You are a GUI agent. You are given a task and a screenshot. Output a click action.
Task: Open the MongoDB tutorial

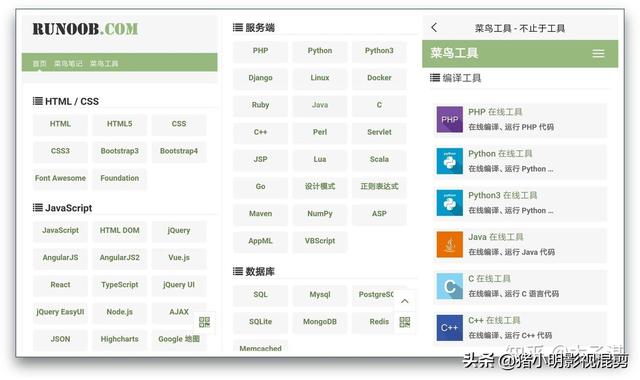pos(320,322)
